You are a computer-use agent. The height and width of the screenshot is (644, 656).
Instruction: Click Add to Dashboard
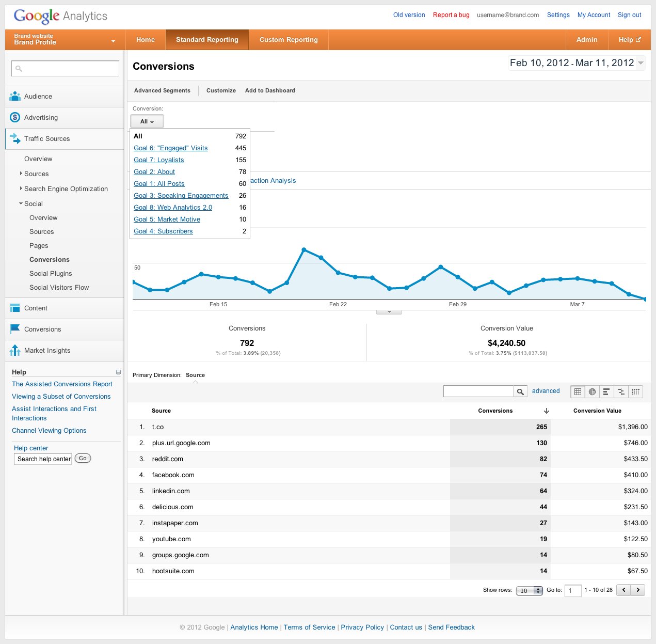click(x=270, y=90)
